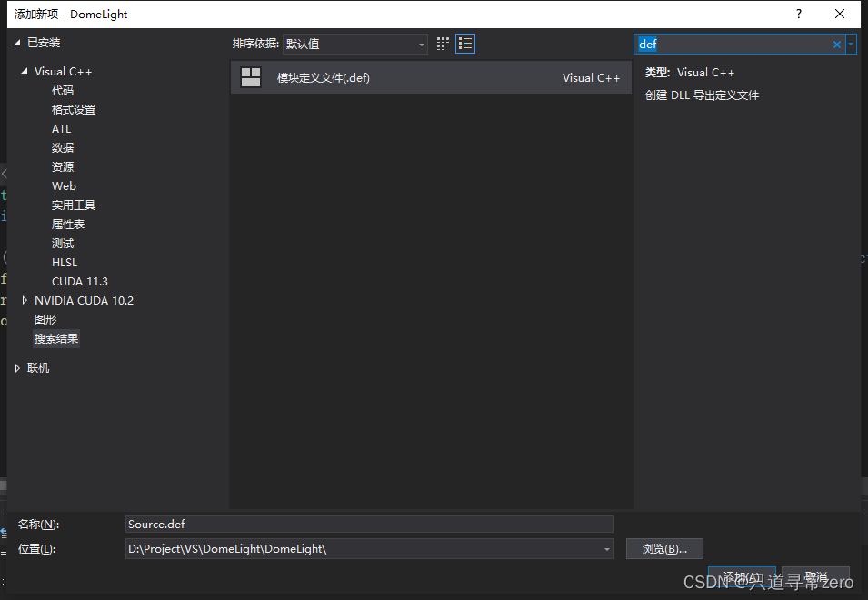Image resolution: width=868 pixels, height=600 pixels.
Task: Expand the NVIDIA CUDA 10.2 node
Action: (x=25, y=300)
